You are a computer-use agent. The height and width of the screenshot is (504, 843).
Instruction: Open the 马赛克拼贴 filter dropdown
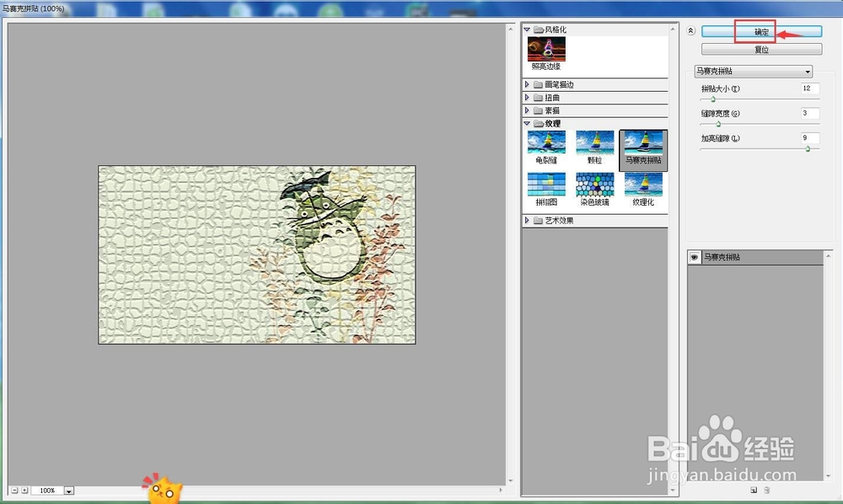pyautogui.click(x=753, y=71)
